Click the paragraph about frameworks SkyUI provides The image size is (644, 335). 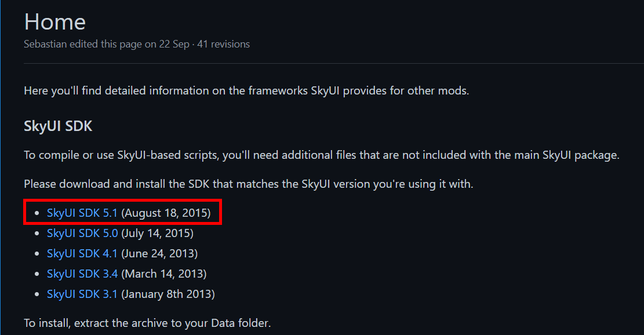[x=246, y=91]
